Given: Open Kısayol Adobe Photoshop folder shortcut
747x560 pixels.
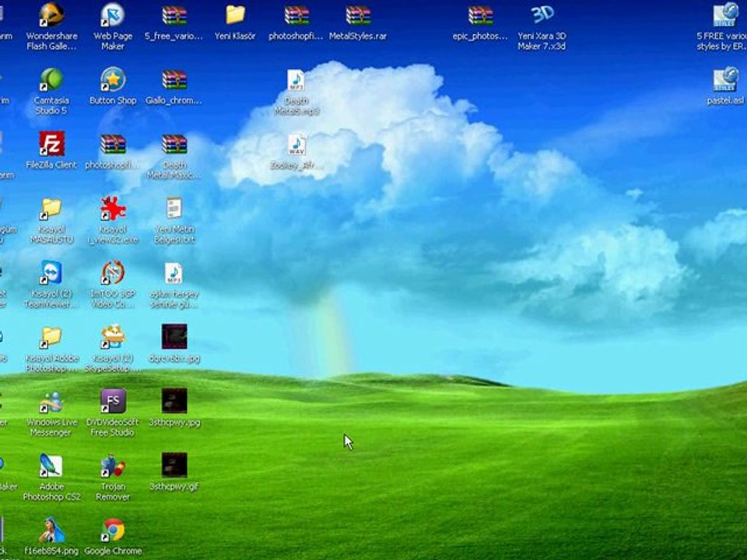Looking at the screenshot, I should pos(51,337).
